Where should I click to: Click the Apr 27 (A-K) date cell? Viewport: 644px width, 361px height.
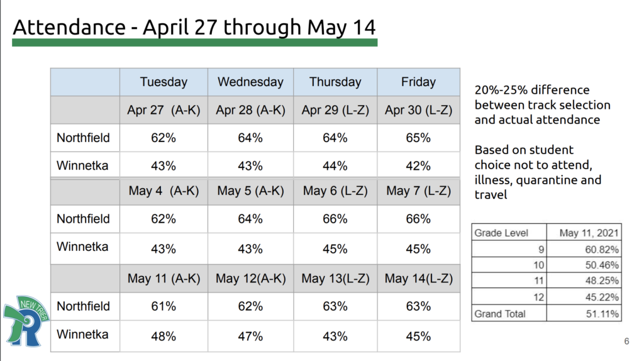coord(164,110)
